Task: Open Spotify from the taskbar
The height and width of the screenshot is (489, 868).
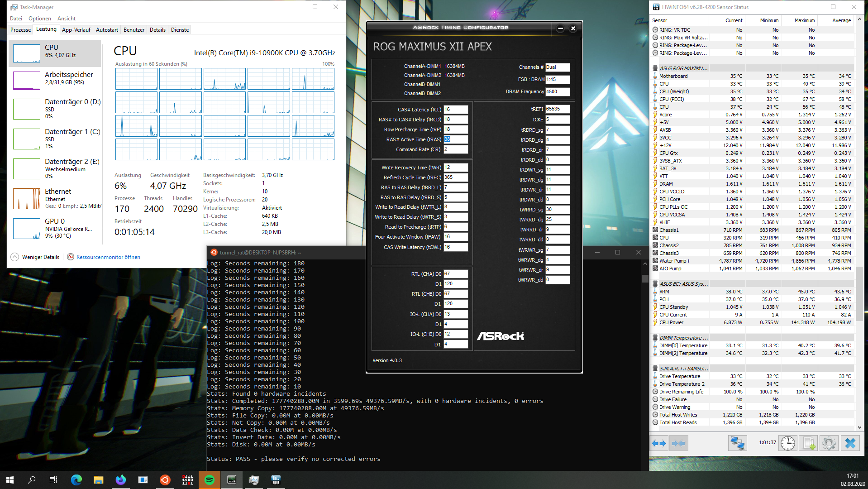Action: [x=210, y=480]
